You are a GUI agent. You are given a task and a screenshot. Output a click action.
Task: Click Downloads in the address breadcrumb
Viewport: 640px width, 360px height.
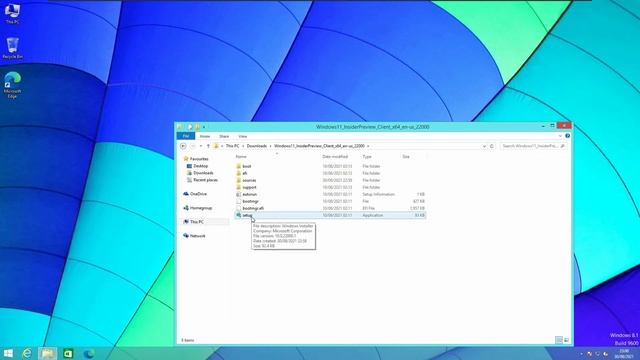(x=257, y=146)
